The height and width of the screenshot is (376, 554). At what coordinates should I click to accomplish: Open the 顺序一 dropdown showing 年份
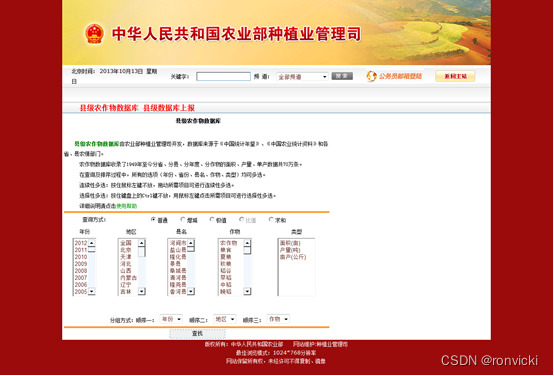pyautogui.click(x=171, y=319)
